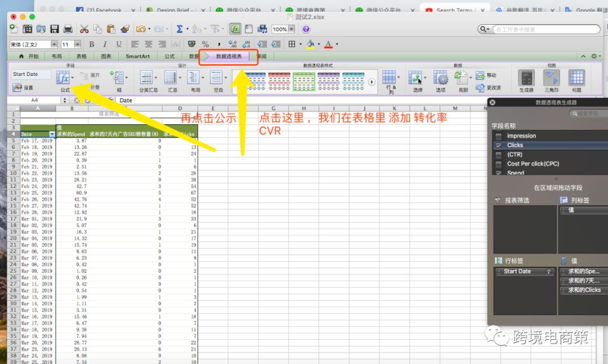608x364 pixels.
Task: Click the red font color A
Action: pyautogui.click(x=328, y=44)
